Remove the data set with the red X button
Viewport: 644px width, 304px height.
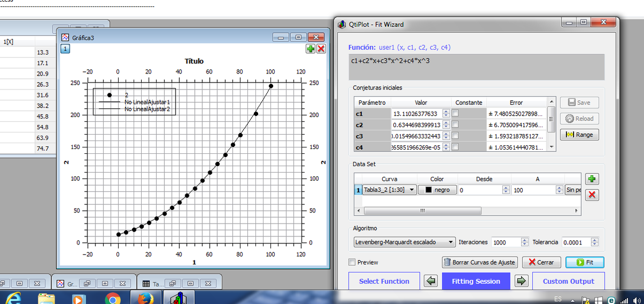(592, 195)
